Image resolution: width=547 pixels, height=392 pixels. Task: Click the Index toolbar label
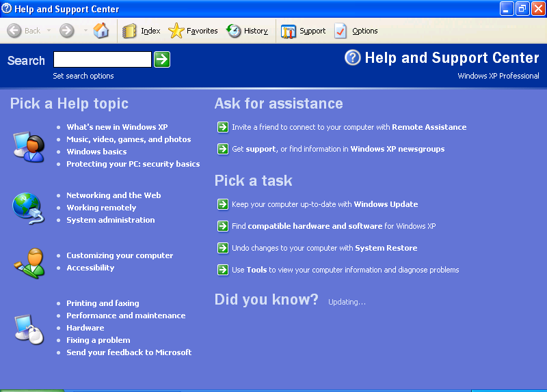click(150, 31)
